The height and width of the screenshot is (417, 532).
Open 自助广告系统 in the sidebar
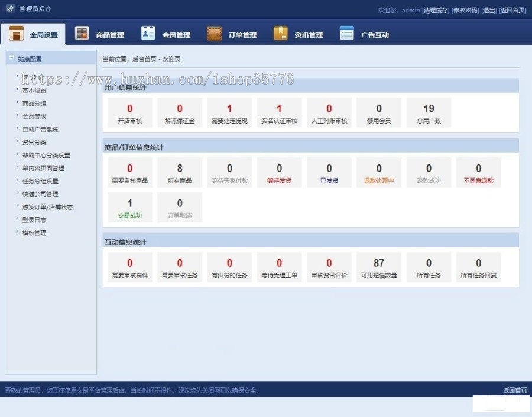[40, 129]
